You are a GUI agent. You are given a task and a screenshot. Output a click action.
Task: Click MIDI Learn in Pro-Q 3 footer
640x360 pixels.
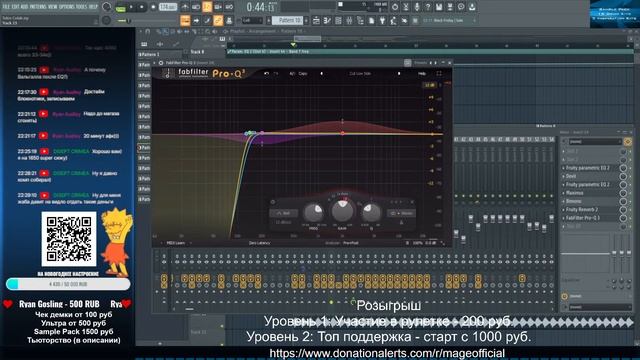(176, 243)
